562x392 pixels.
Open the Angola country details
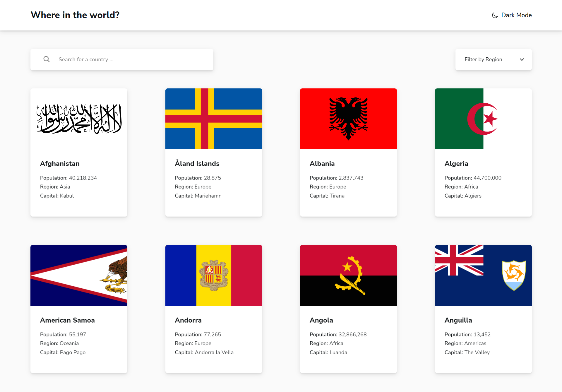[x=348, y=309]
